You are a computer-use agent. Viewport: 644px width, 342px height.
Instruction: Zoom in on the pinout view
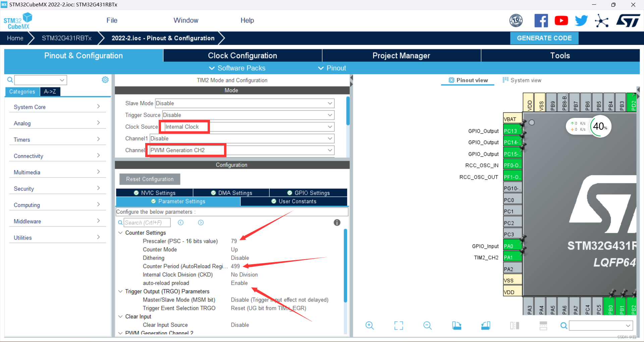370,325
